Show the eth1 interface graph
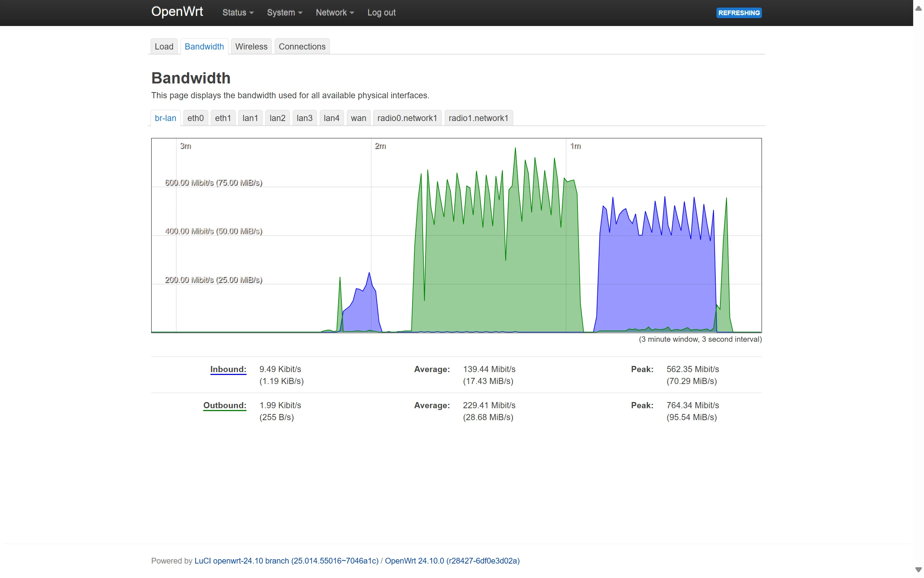 [223, 118]
